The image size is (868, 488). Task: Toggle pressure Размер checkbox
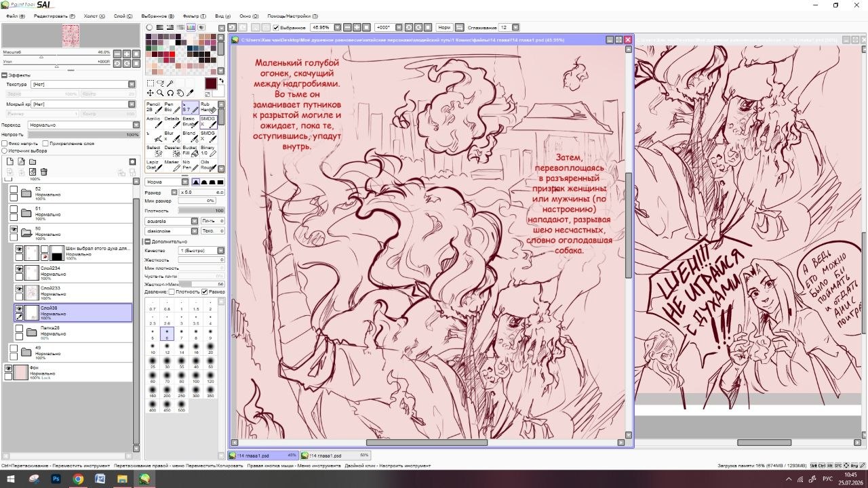pos(204,291)
